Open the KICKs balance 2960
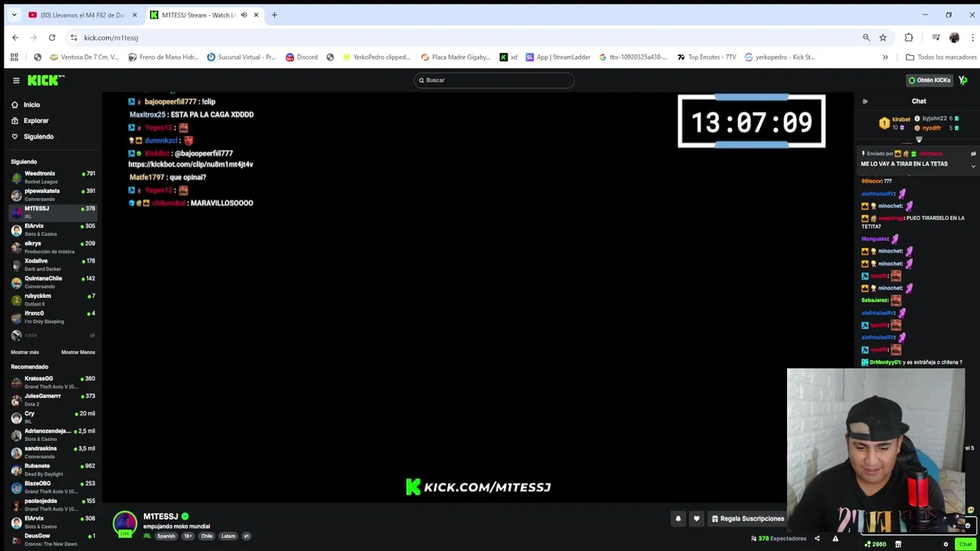This screenshot has width=980, height=551. (x=875, y=544)
